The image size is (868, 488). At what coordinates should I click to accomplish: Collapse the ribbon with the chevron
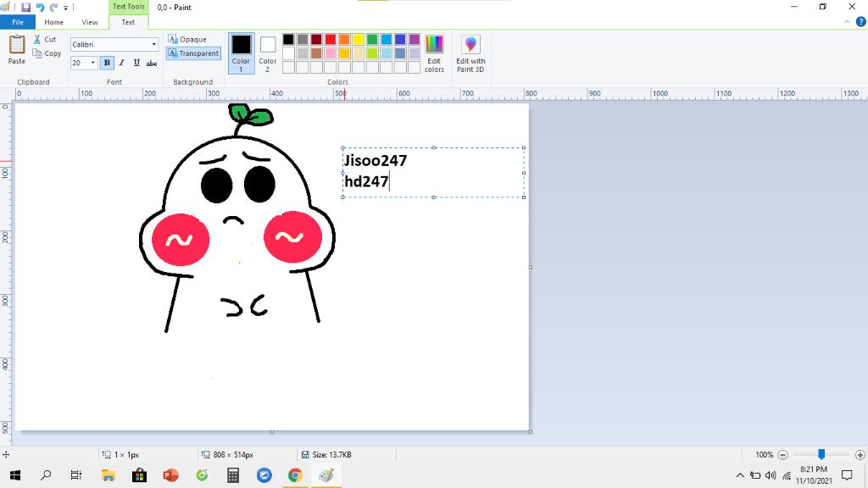point(847,22)
